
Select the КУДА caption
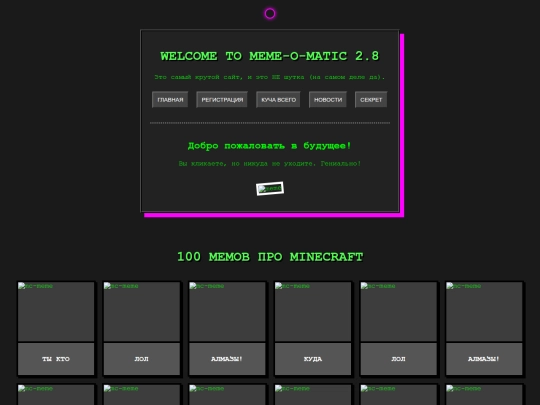coord(313,359)
